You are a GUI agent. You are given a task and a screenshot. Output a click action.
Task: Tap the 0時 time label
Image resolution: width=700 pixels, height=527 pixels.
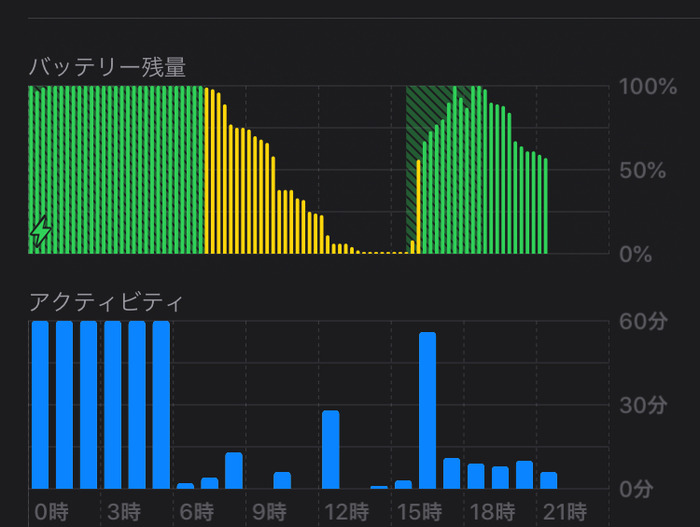[x=52, y=512]
